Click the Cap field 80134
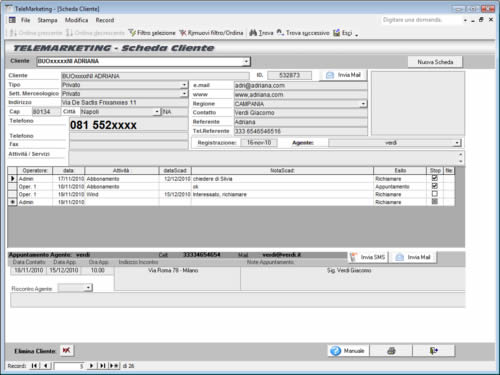Image resolution: width=500 pixels, height=375 pixels. (46, 112)
